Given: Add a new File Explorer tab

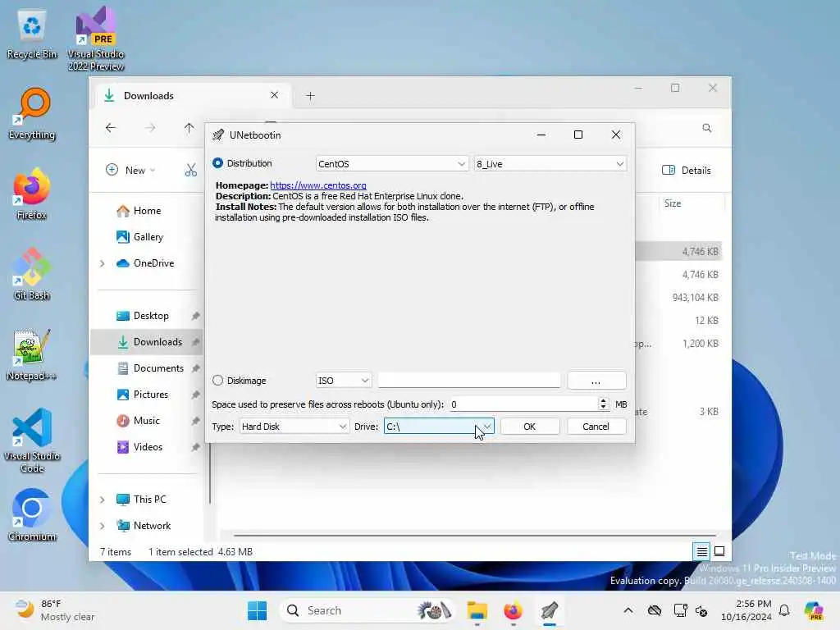Looking at the screenshot, I should tap(310, 95).
